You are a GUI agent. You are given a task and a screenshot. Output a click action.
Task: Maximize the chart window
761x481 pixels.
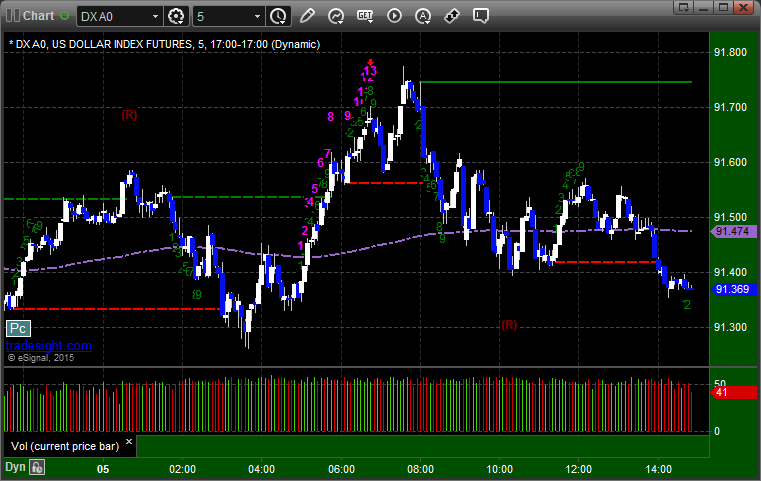tap(723, 7)
